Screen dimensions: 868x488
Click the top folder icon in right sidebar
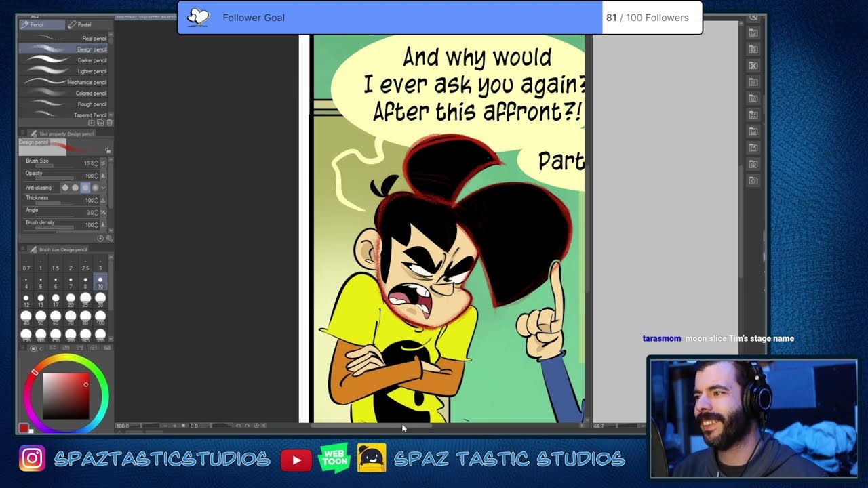(x=753, y=33)
